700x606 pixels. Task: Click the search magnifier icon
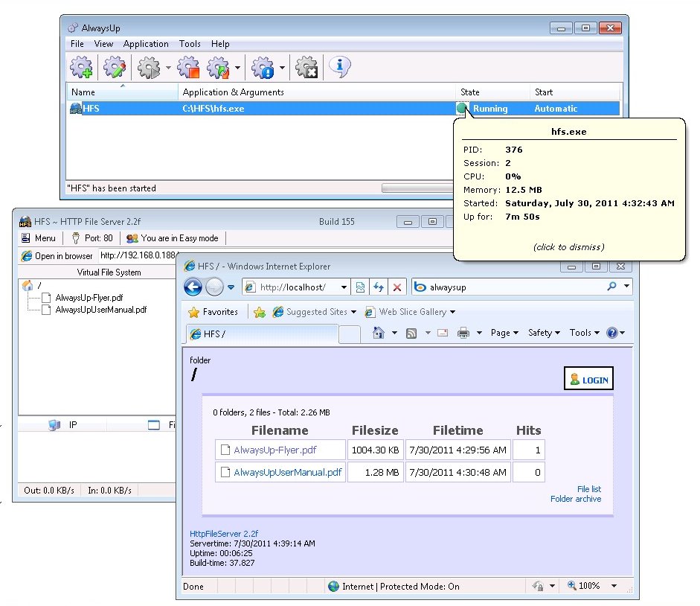tap(611, 286)
